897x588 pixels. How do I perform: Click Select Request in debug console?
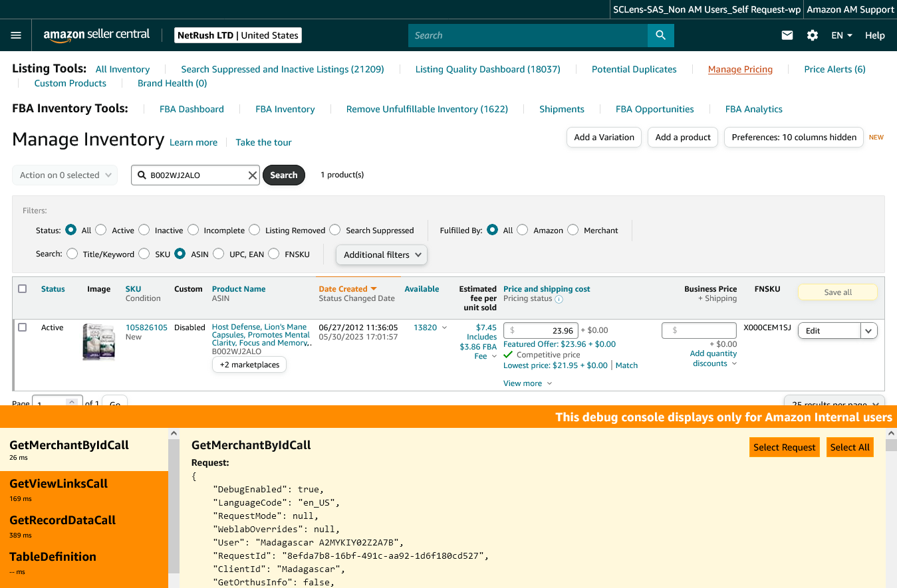(x=785, y=447)
